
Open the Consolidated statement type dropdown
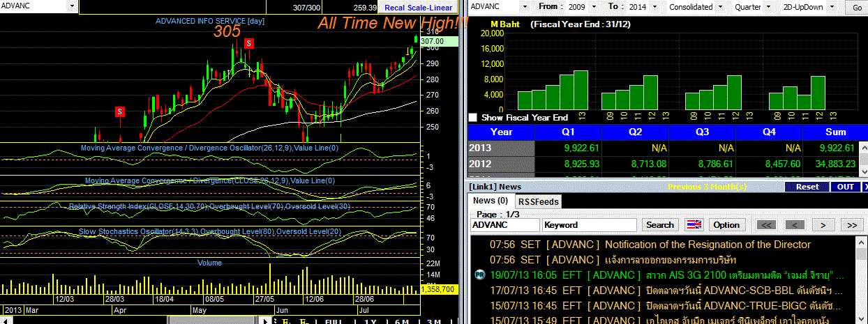[x=721, y=7]
